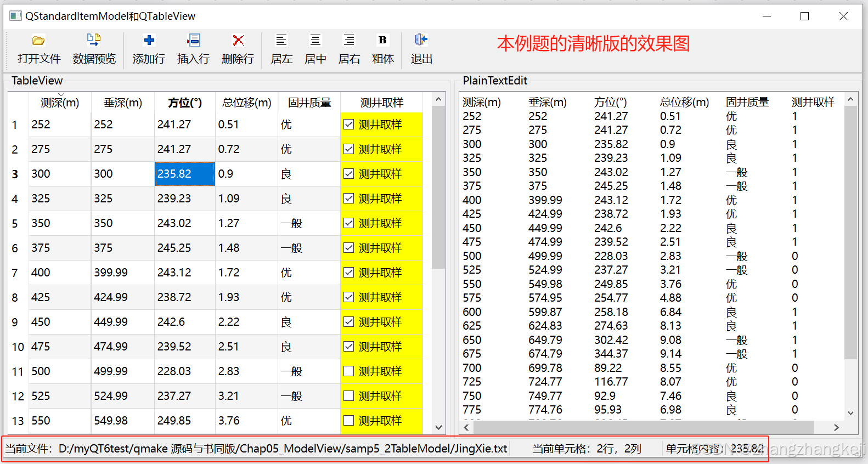Click the PlainTextEdit vertical scrollbar handle

point(850,233)
